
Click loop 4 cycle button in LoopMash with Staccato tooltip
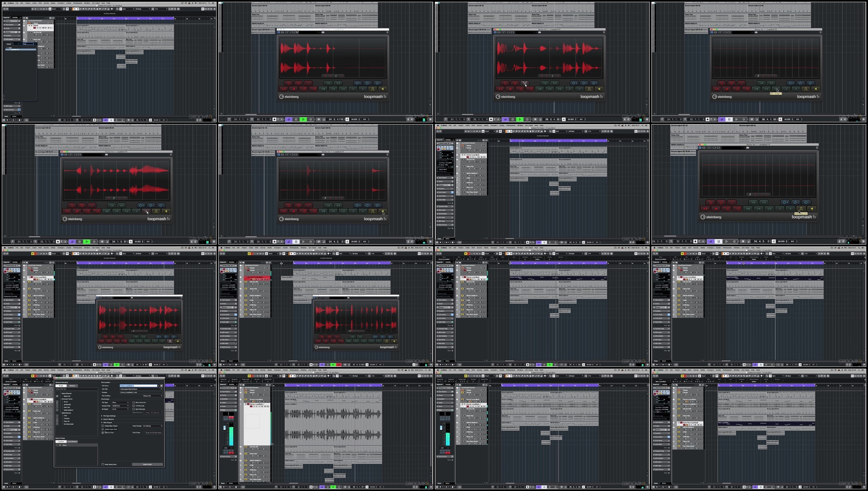785,202
